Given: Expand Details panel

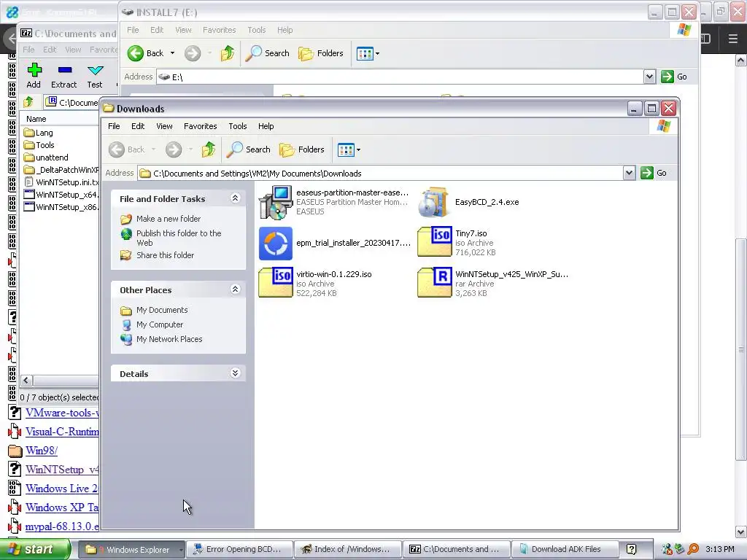Looking at the screenshot, I should (235, 373).
